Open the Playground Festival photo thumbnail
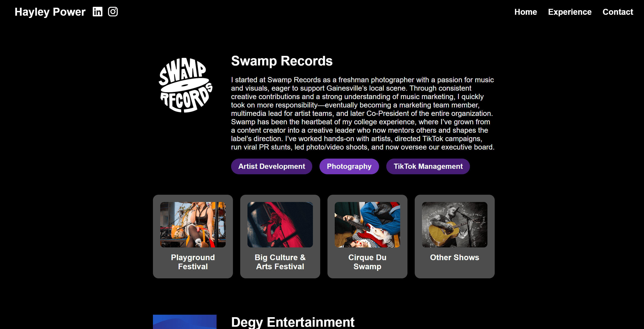This screenshot has width=644, height=329. pyautogui.click(x=193, y=224)
